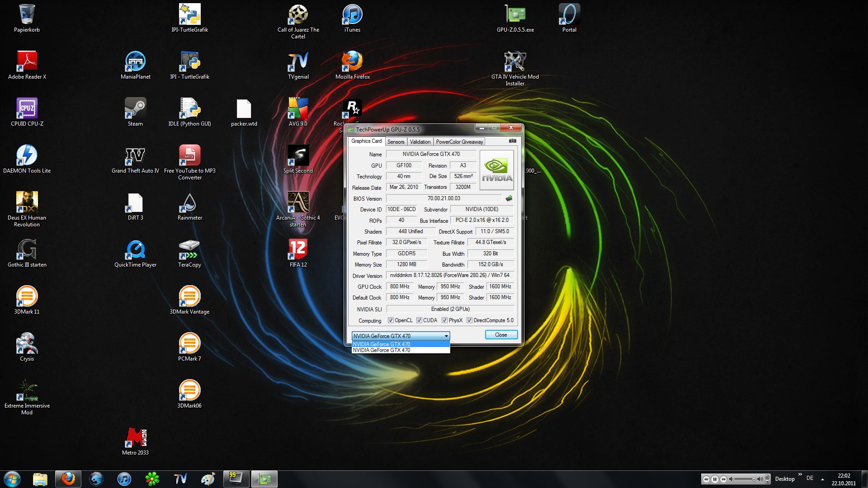Click the Close button in GPU-Z
This screenshot has width=868, height=488.
pyautogui.click(x=501, y=335)
